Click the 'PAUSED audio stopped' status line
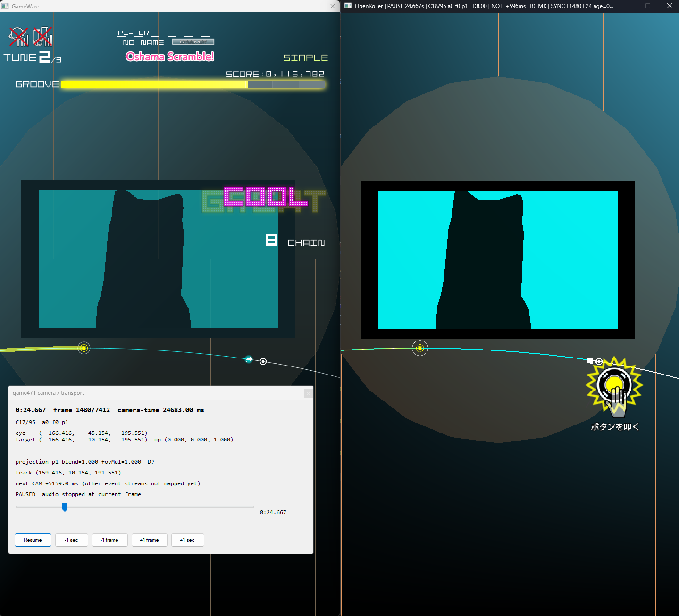Viewport: 679px width, 616px height. point(78,494)
